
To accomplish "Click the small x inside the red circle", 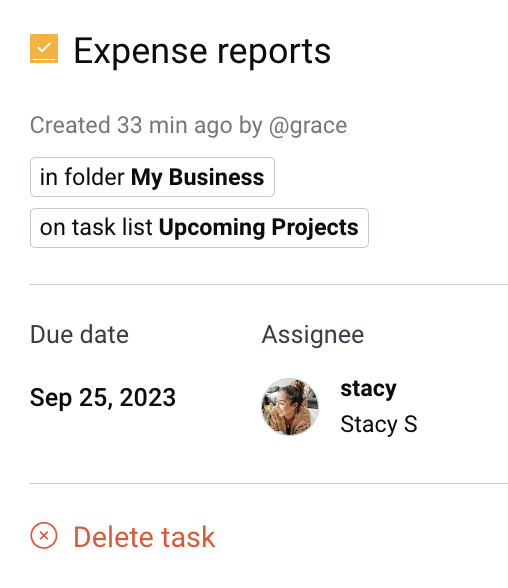I will pyautogui.click(x=44, y=536).
